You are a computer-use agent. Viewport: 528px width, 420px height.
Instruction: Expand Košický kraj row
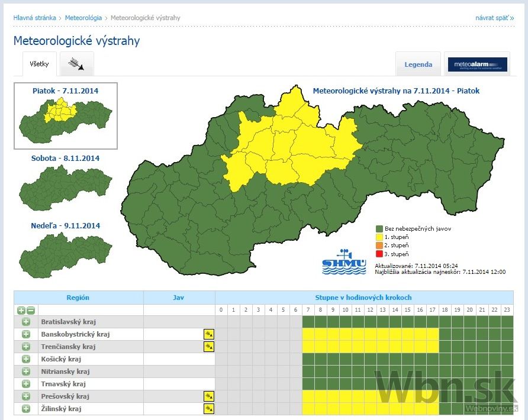26,358
